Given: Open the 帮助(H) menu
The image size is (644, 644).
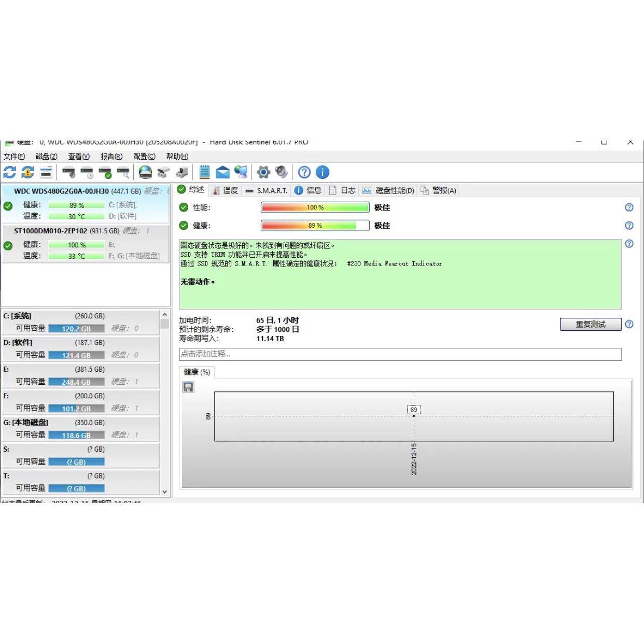Looking at the screenshot, I should (x=177, y=156).
